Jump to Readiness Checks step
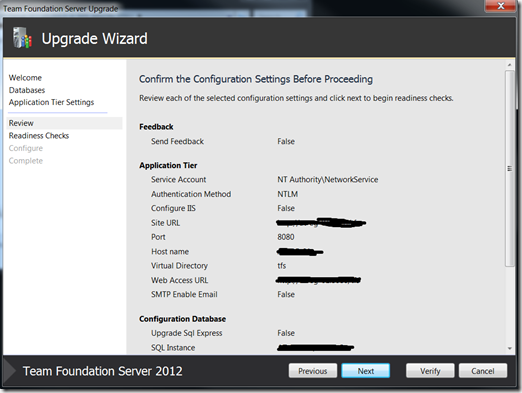Viewport: 522px width, 393px height. [39, 136]
